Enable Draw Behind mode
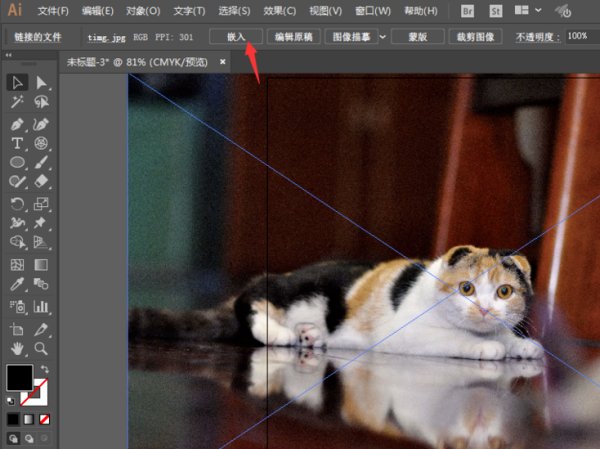The height and width of the screenshot is (449, 600). point(29,438)
